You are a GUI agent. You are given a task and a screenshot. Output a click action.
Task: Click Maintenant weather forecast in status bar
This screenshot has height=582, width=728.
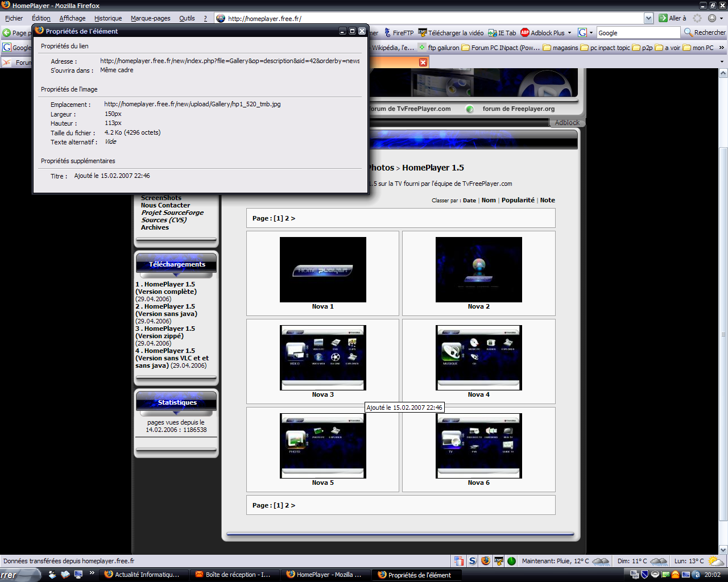(x=566, y=561)
